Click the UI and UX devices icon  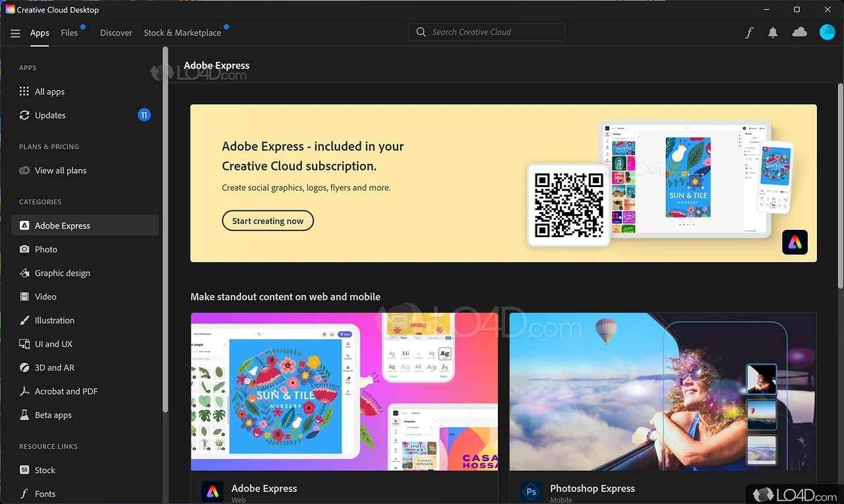(x=24, y=344)
